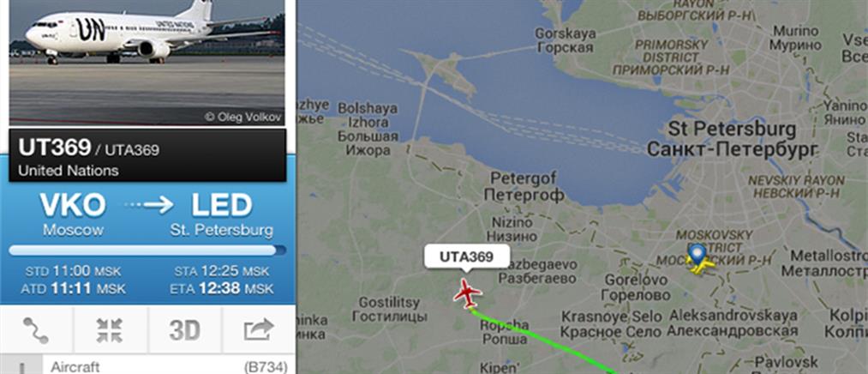Click the green flight trail line

click(x=542, y=342)
